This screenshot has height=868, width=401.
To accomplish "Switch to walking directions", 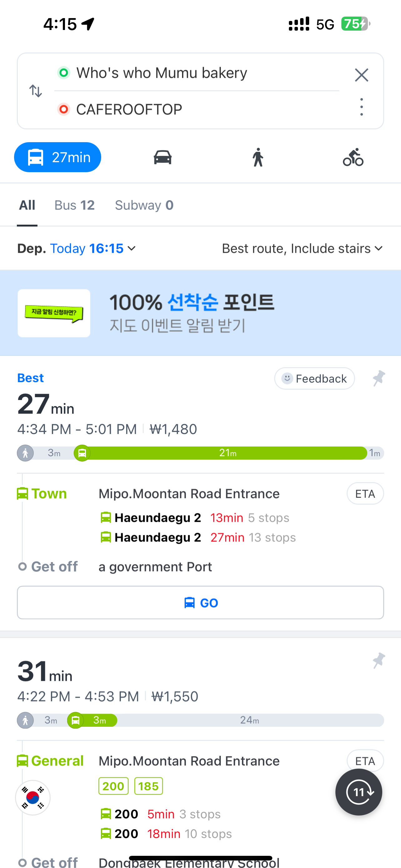I will click(x=258, y=157).
